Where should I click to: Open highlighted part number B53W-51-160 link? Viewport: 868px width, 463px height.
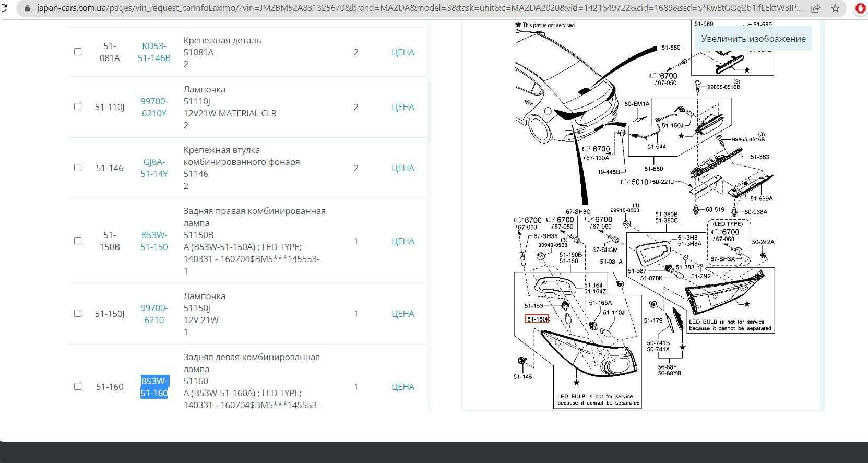[154, 387]
